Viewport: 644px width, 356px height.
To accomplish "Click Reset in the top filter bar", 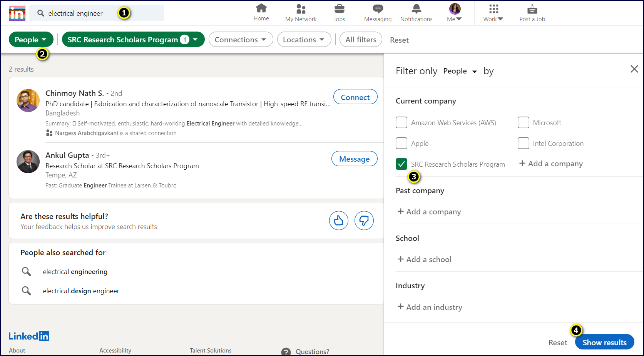I will (399, 40).
